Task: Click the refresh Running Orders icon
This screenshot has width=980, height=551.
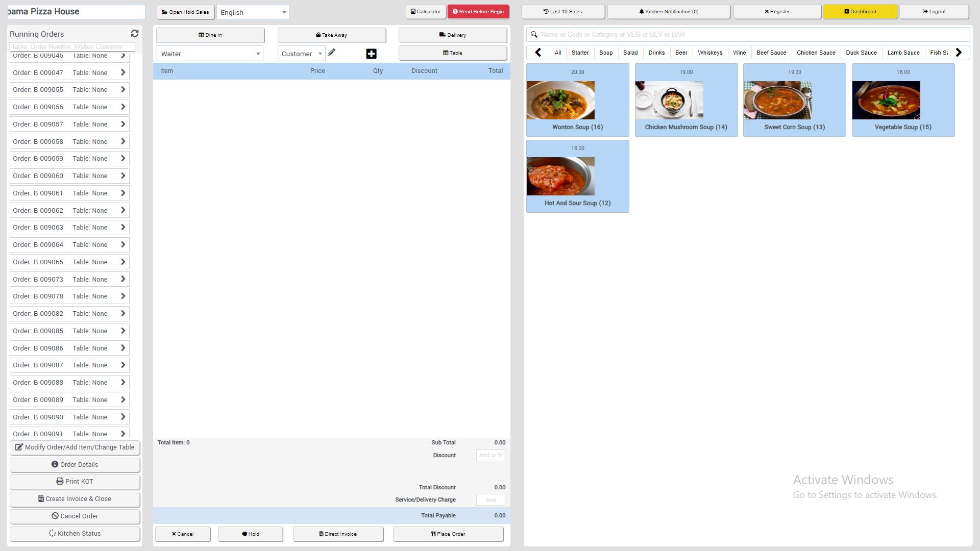Action: pyautogui.click(x=135, y=34)
